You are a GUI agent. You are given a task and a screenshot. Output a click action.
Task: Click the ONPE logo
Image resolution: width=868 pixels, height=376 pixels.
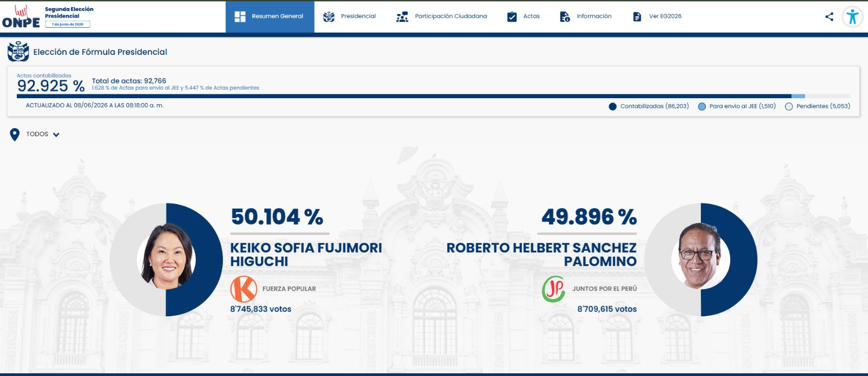tap(21, 17)
